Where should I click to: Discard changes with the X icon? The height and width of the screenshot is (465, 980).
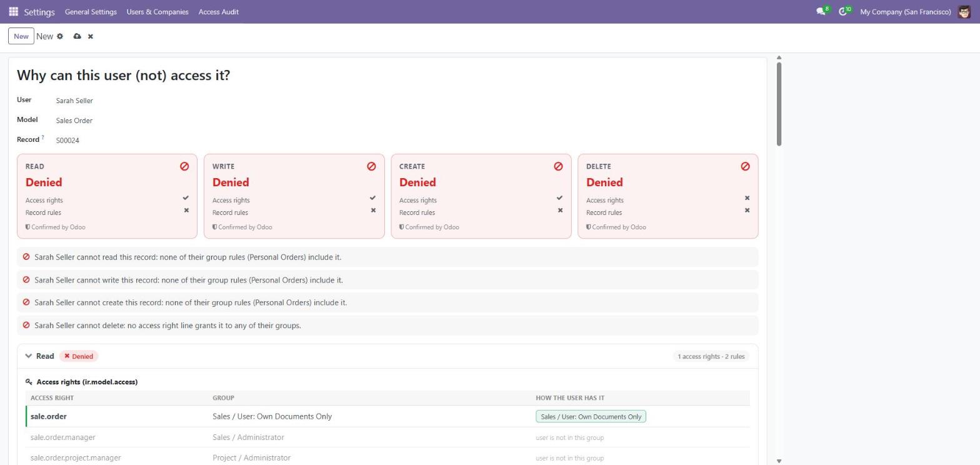coord(91,36)
